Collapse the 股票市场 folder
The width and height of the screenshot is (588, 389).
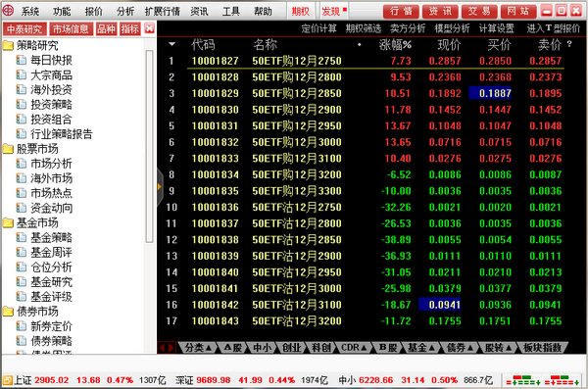pyautogui.click(x=8, y=149)
